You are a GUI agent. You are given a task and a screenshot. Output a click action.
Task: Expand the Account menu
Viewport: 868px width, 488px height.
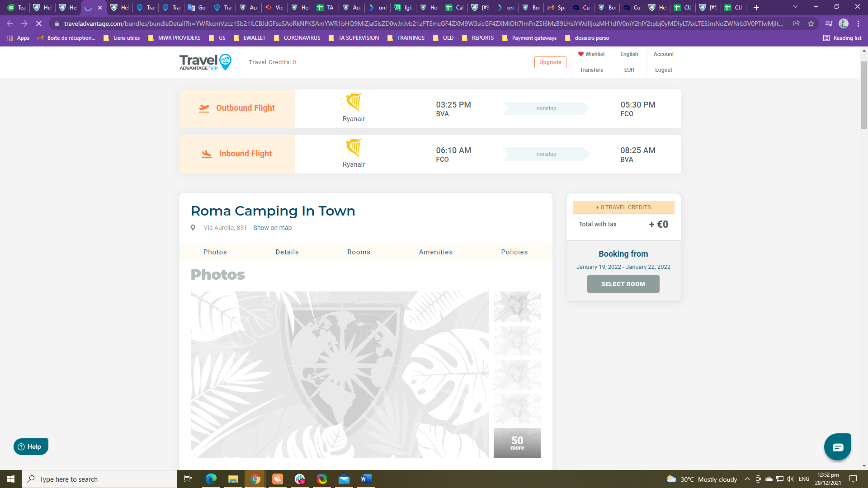point(663,54)
